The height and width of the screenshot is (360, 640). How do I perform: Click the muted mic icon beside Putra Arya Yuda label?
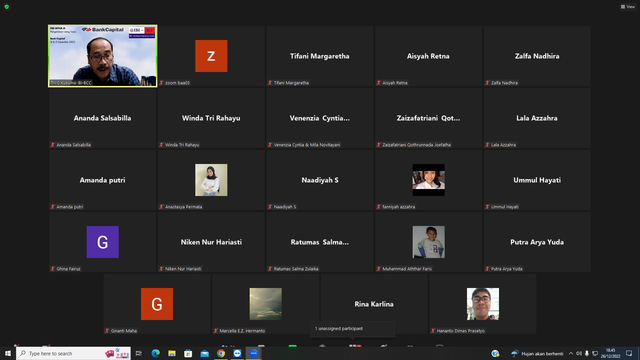(487, 269)
